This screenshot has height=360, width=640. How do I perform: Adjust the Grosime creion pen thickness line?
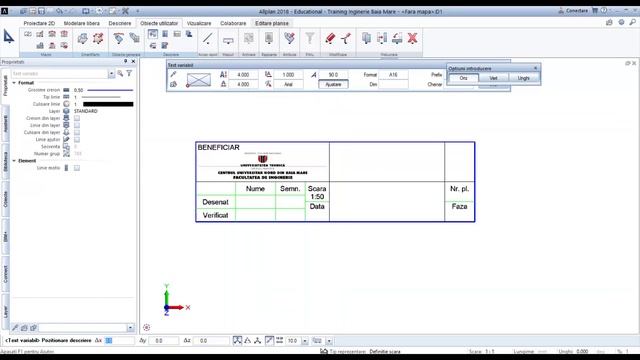pyautogui.click(x=110, y=90)
